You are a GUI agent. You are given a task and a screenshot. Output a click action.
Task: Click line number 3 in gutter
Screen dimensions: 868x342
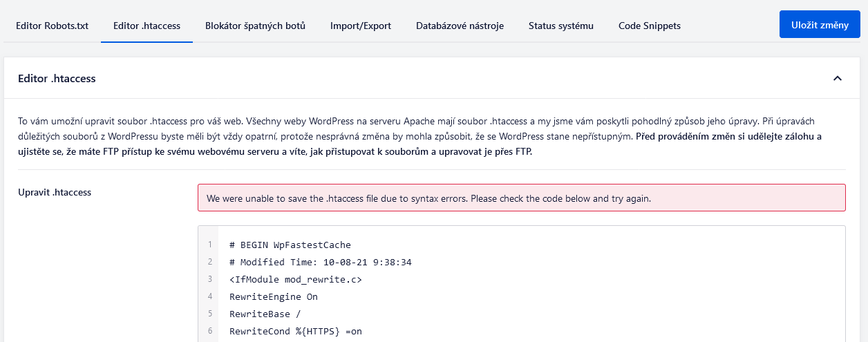click(x=209, y=279)
